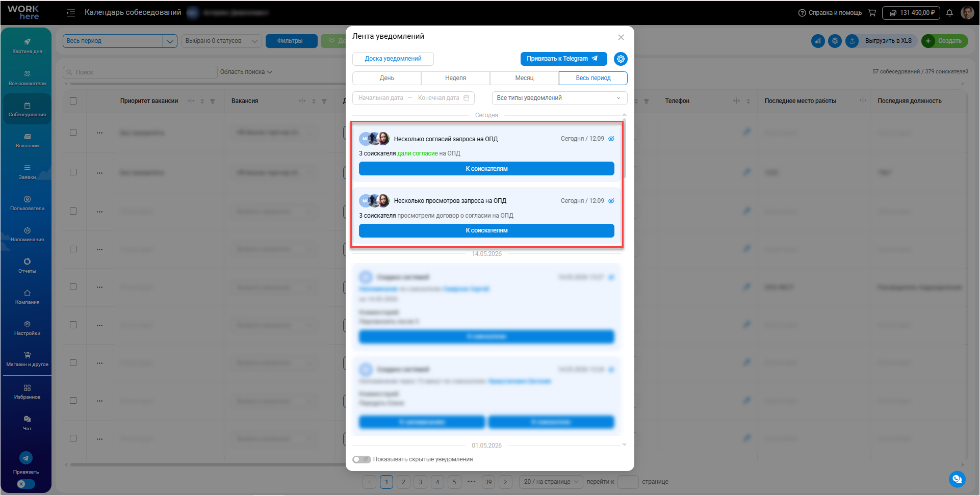Toggle theme switch at sidebar bottom
The height and width of the screenshot is (496, 980).
25,484
